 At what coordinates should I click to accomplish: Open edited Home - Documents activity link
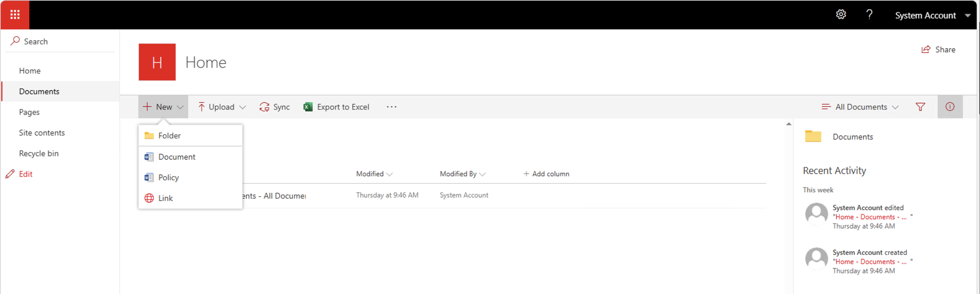(871, 217)
